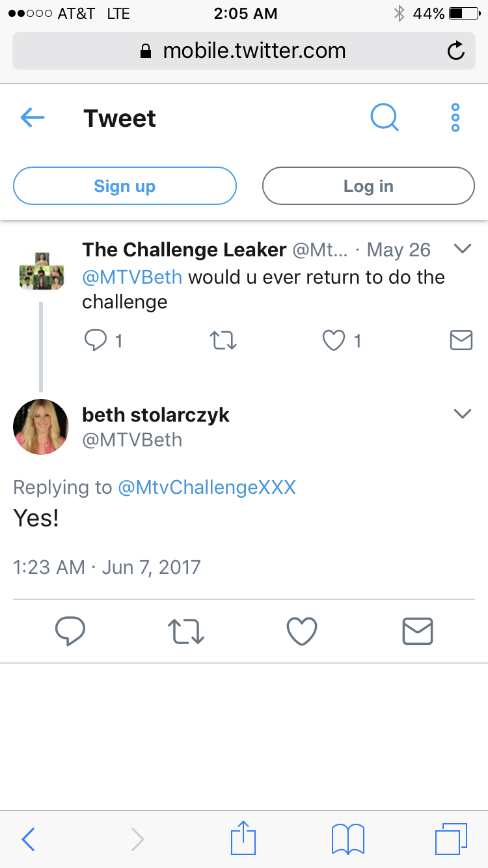This screenshot has height=868, width=488.
Task: Open Twitter search magnifier icon
Action: point(385,118)
